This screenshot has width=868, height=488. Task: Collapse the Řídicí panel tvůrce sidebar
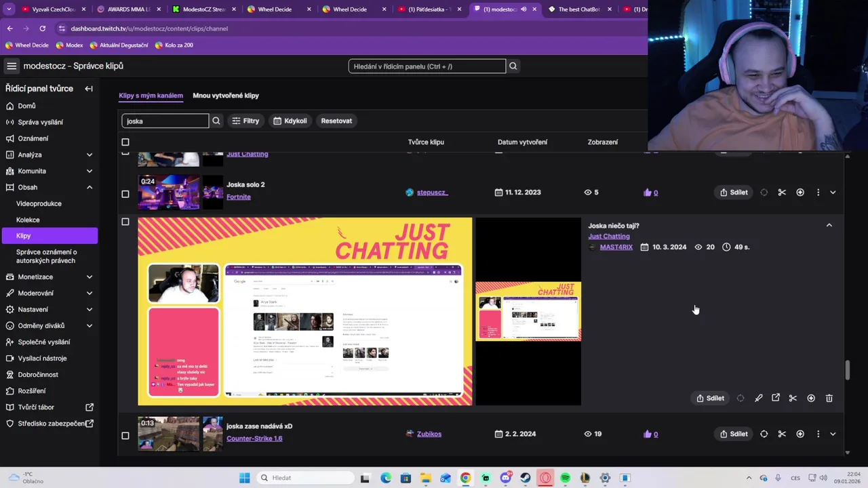(x=88, y=89)
